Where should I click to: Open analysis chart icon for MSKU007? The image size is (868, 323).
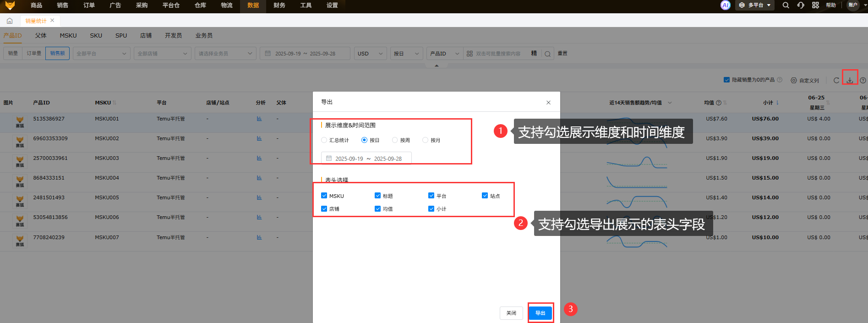[259, 237]
